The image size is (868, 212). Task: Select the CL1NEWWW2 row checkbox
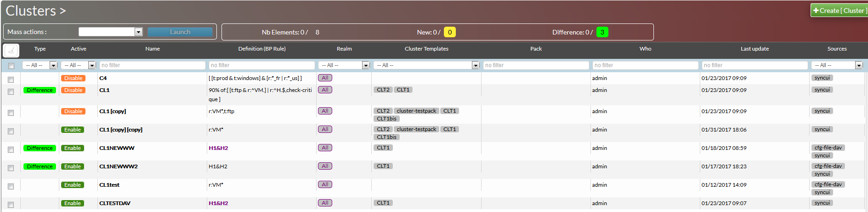11,168
